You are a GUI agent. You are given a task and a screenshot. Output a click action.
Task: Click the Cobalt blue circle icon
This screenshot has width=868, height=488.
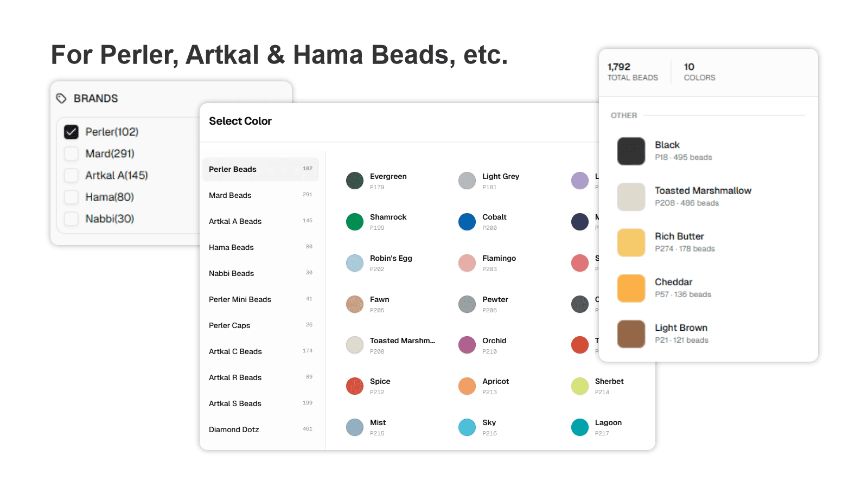coord(467,222)
